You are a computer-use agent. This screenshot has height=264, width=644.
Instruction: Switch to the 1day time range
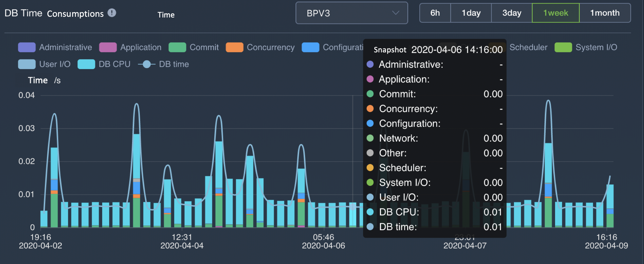click(471, 13)
